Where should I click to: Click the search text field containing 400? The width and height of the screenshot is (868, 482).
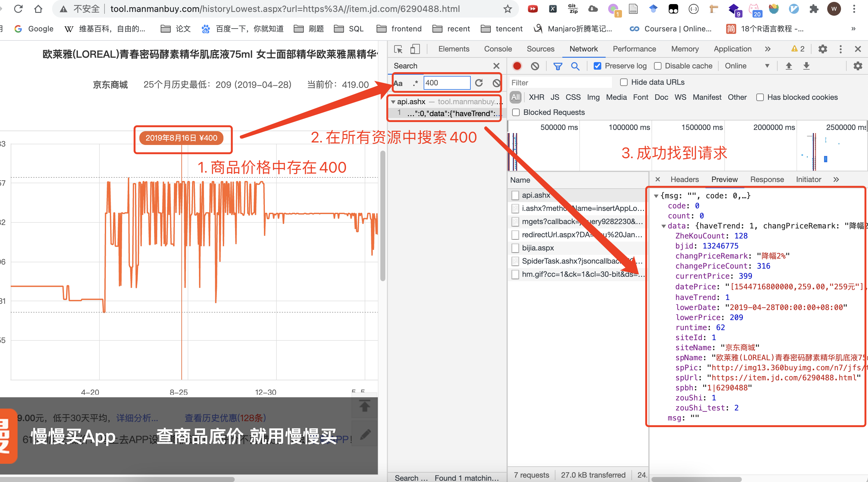pyautogui.click(x=447, y=83)
